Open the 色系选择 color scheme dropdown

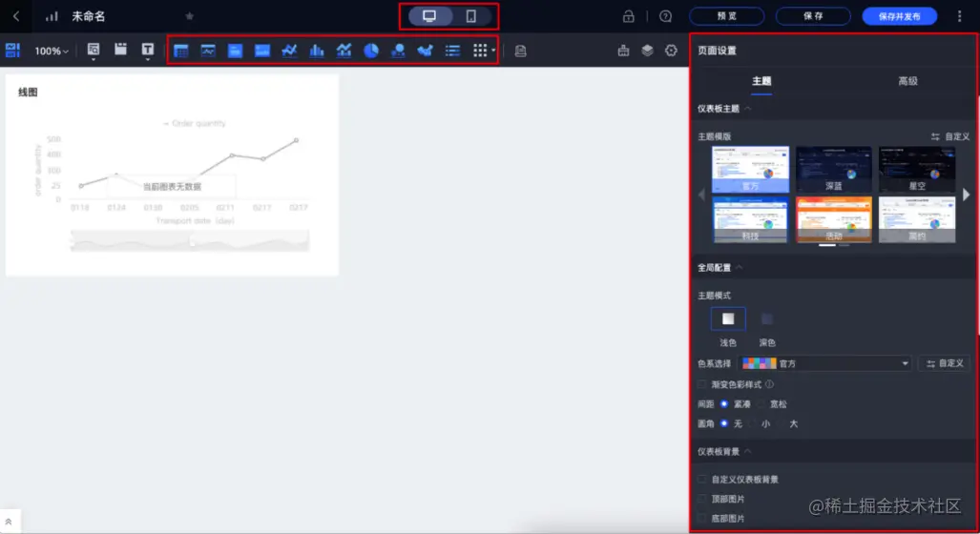click(x=825, y=363)
